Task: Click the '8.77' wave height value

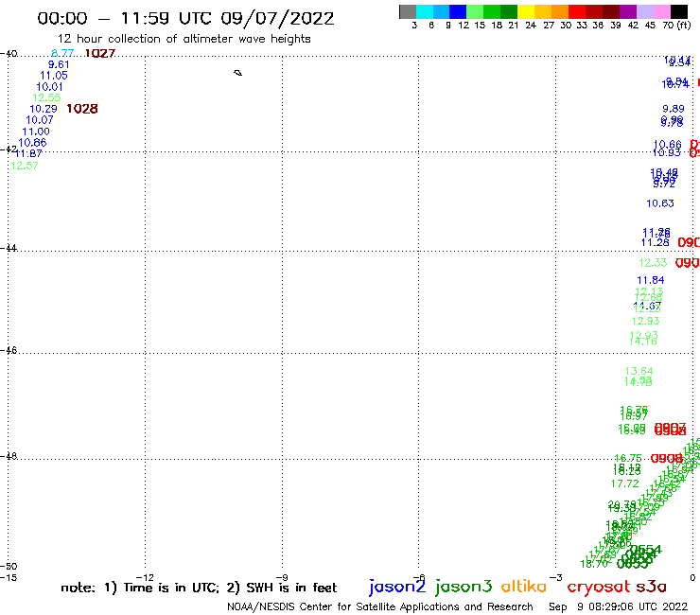Action: click(x=62, y=53)
